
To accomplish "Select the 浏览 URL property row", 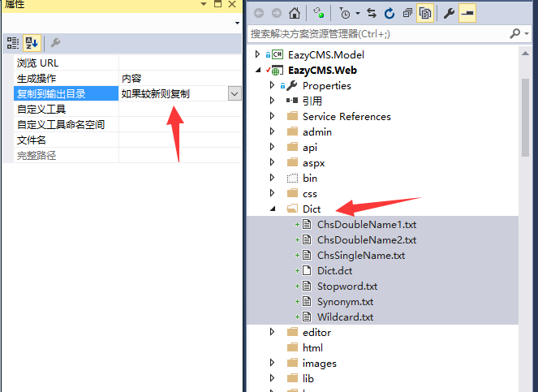I will [x=127, y=62].
